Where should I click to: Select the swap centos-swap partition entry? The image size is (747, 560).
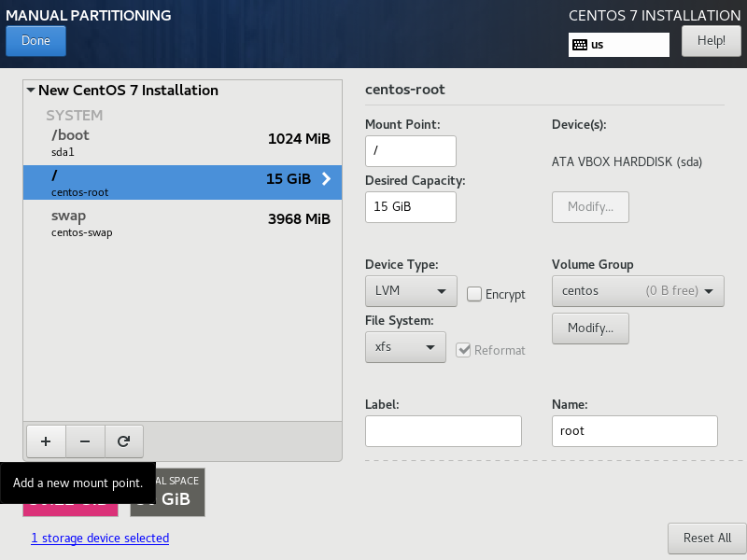pos(182,223)
